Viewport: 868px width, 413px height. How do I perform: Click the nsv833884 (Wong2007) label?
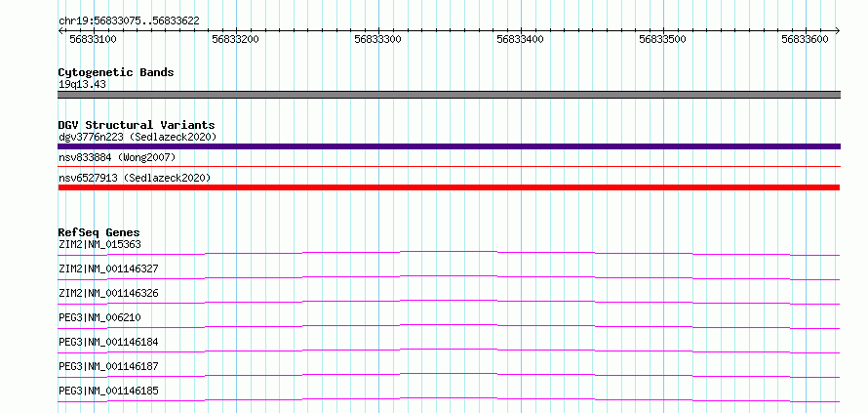click(x=117, y=157)
